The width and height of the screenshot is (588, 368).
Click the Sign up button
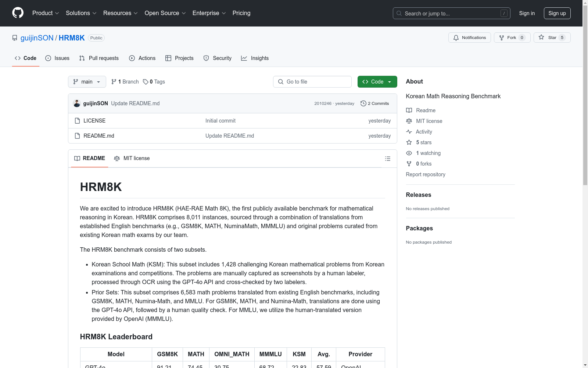coord(557,13)
